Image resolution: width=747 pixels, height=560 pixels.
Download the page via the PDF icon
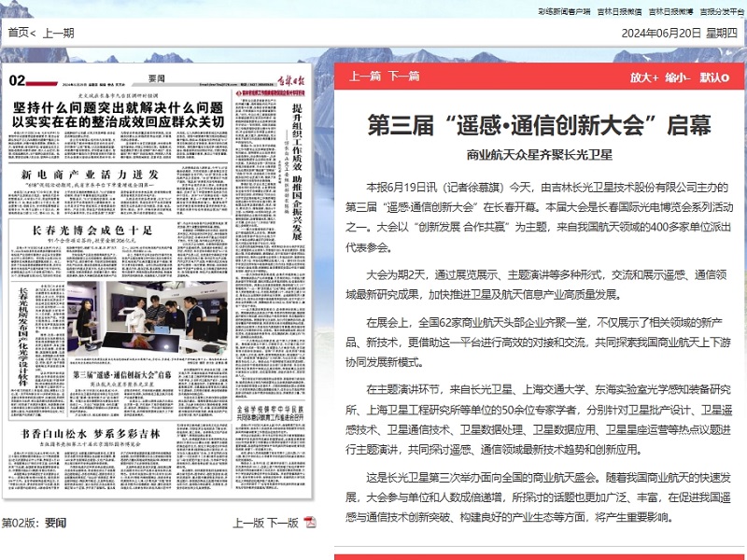point(310,523)
